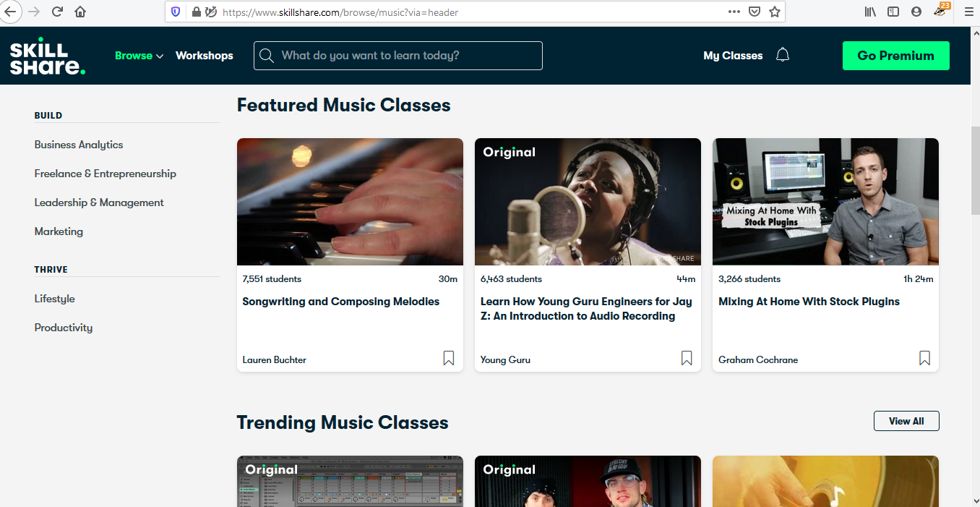Click '6,463 students' text
The width and height of the screenshot is (980, 507).
[511, 279]
